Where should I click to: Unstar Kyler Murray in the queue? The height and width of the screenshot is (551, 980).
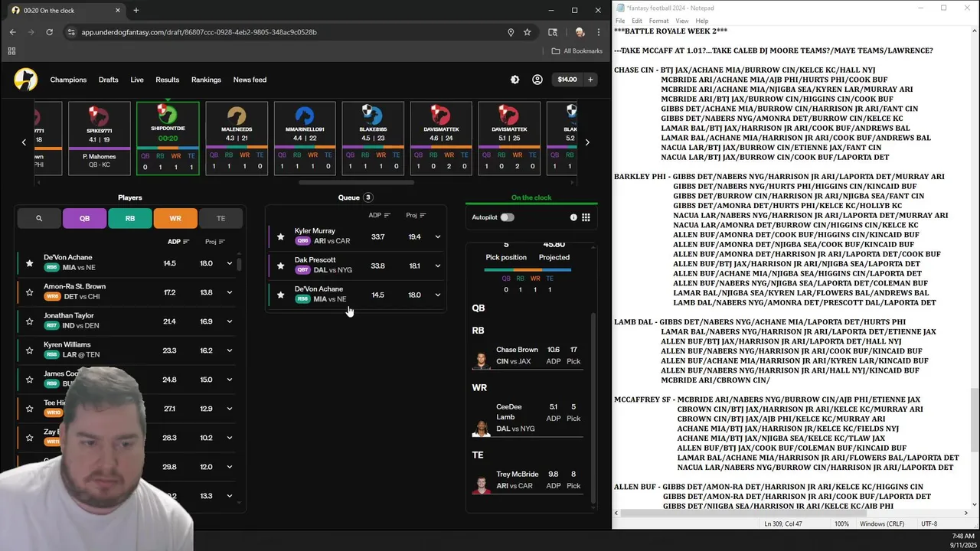coord(280,236)
